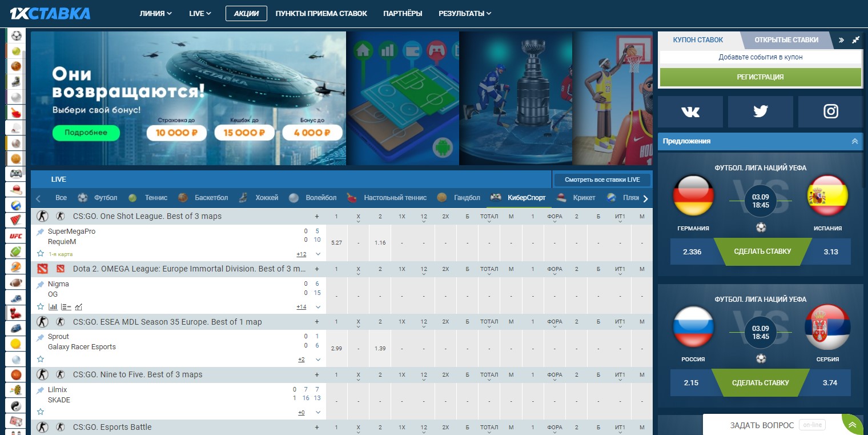This screenshot has height=435, width=868.
Task: Open the ОТКРЫТЫЕ СТАВКИ tab
Action: pos(786,40)
